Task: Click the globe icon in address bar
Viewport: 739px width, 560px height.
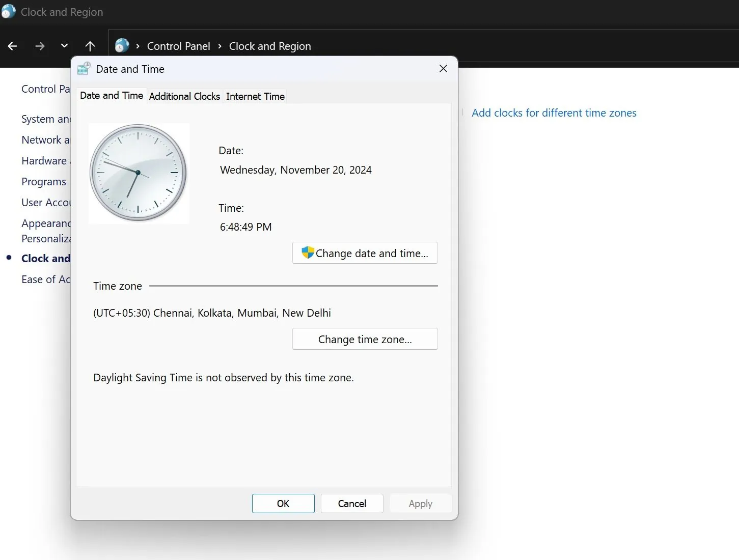Action: click(122, 46)
